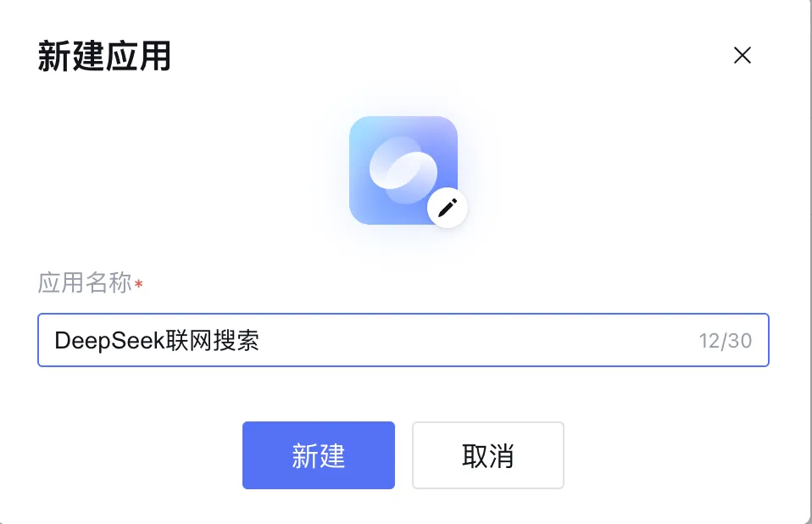Cancel using the 取消 button
This screenshot has height=524, width=812.
pyautogui.click(x=488, y=455)
